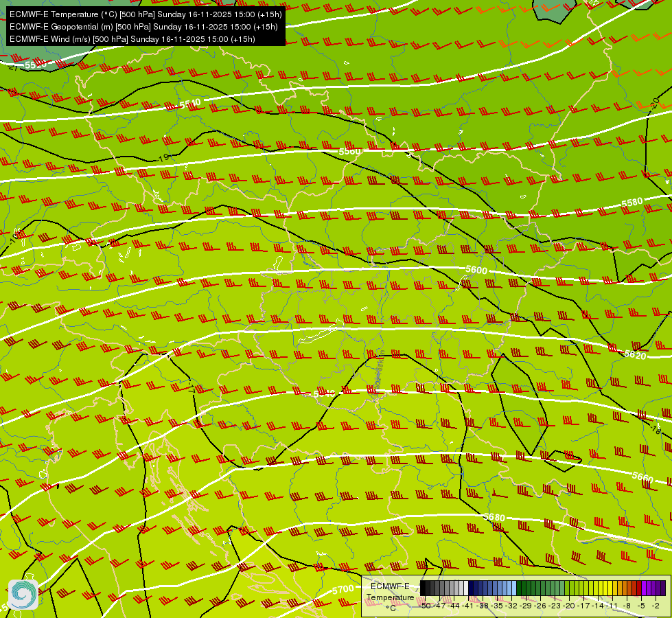
Task: Click the 5620 geopotential contour label
Action: pyautogui.click(x=635, y=355)
